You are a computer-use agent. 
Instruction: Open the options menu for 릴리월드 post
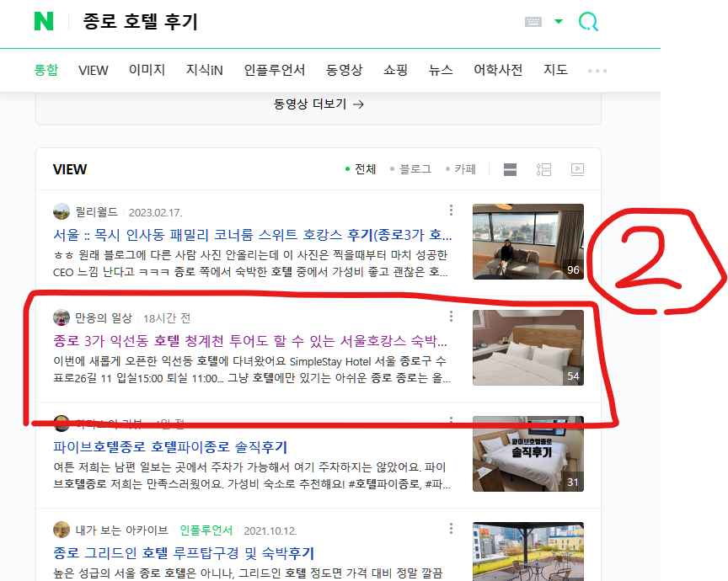451,211
